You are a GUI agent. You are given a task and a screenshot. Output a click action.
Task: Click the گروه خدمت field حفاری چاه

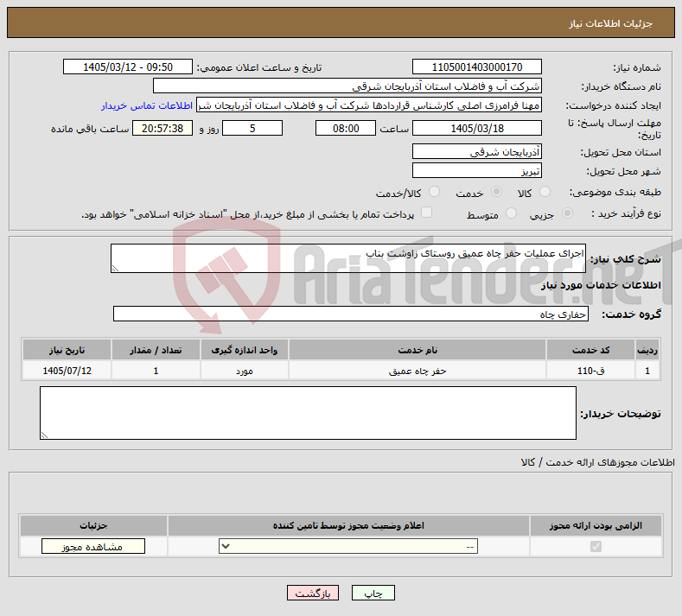[351, 314]
